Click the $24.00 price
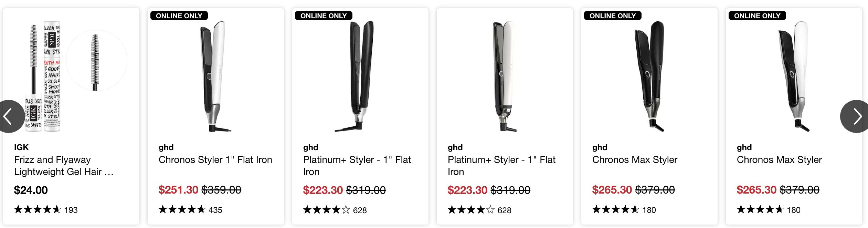The height and width of the screenshot is (228, 868). click(x=31, y=190)
